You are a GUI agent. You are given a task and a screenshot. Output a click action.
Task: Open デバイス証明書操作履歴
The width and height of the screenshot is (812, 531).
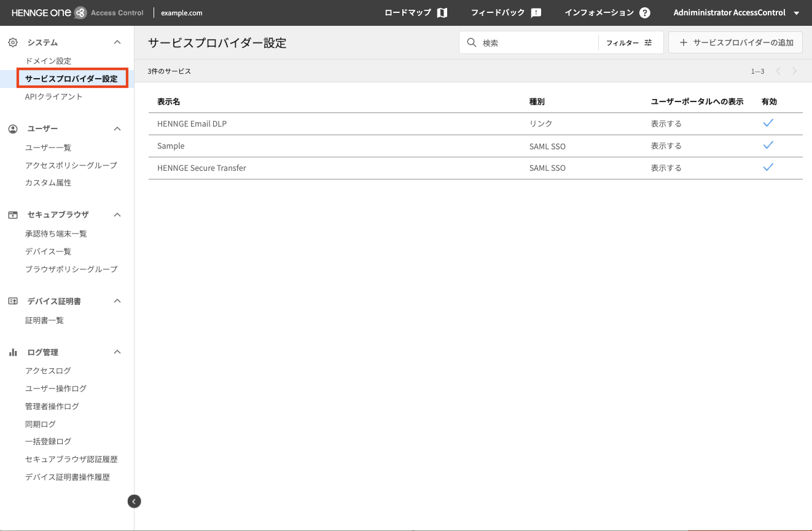68,477
